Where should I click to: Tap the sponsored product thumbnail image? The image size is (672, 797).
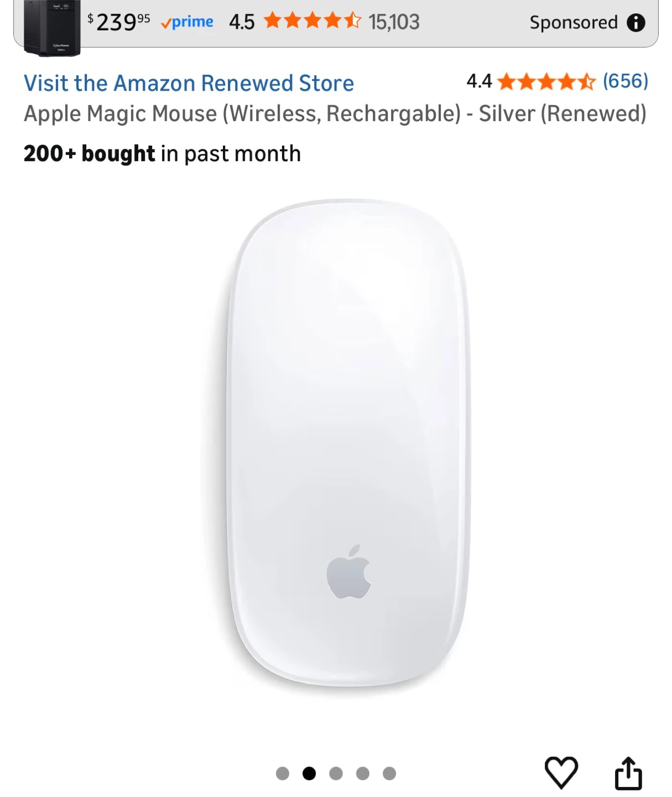[x=53, y=27]
